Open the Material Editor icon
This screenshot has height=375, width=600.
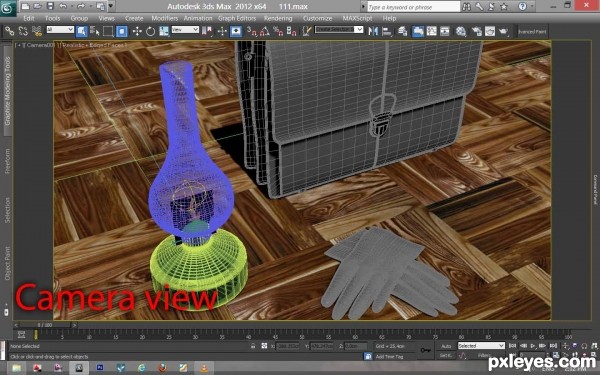point(461,31)
